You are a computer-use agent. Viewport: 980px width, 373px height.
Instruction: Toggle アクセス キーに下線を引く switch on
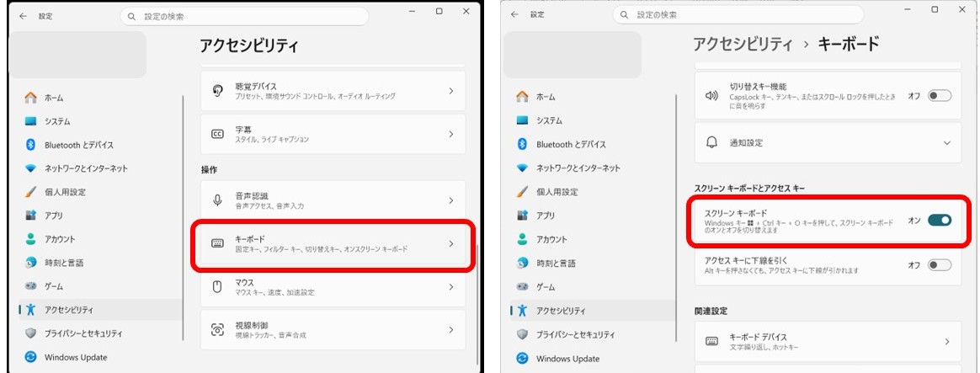[939, 265]
